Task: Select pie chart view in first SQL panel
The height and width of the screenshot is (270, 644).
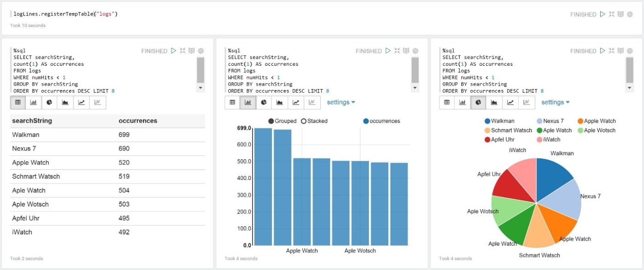Action: coord(49,102)
